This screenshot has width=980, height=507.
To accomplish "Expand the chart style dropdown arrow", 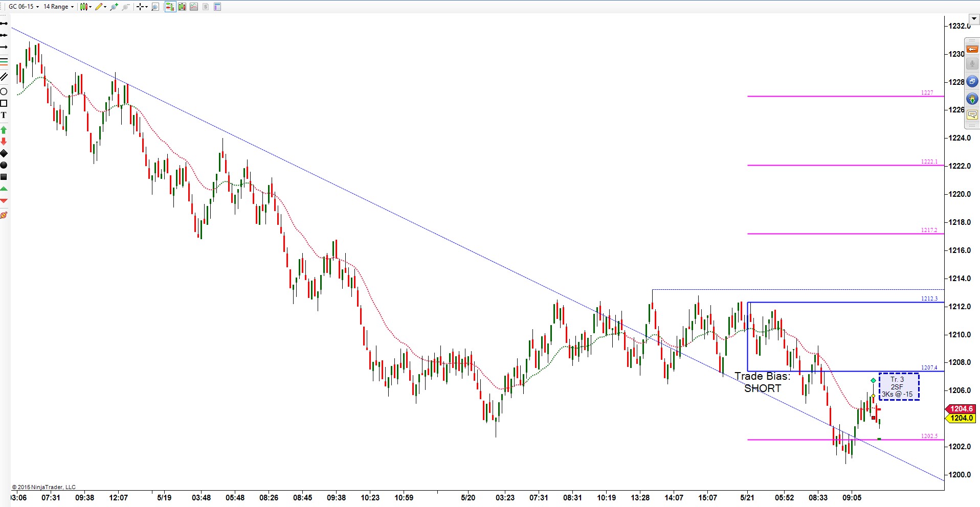I will click(x=91, y=7).
